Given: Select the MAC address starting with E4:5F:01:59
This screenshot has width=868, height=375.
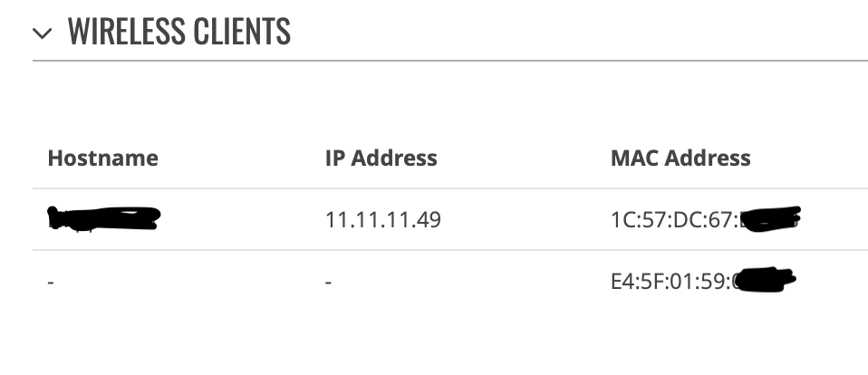Looking at the screenshot, I should (703, 281).
